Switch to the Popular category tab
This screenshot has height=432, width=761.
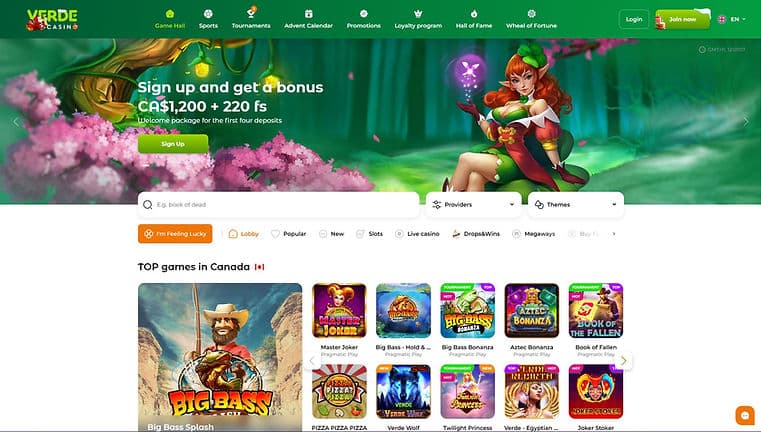[x=288, y=234]
